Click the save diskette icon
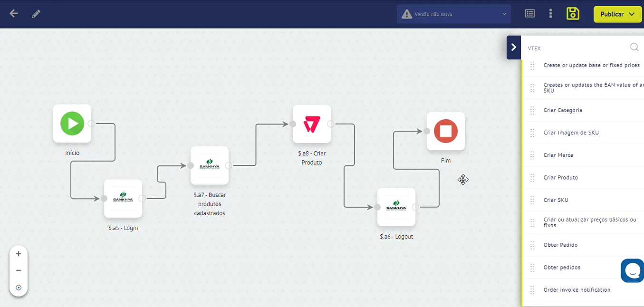644x307 pixels. tap(572, 13)
